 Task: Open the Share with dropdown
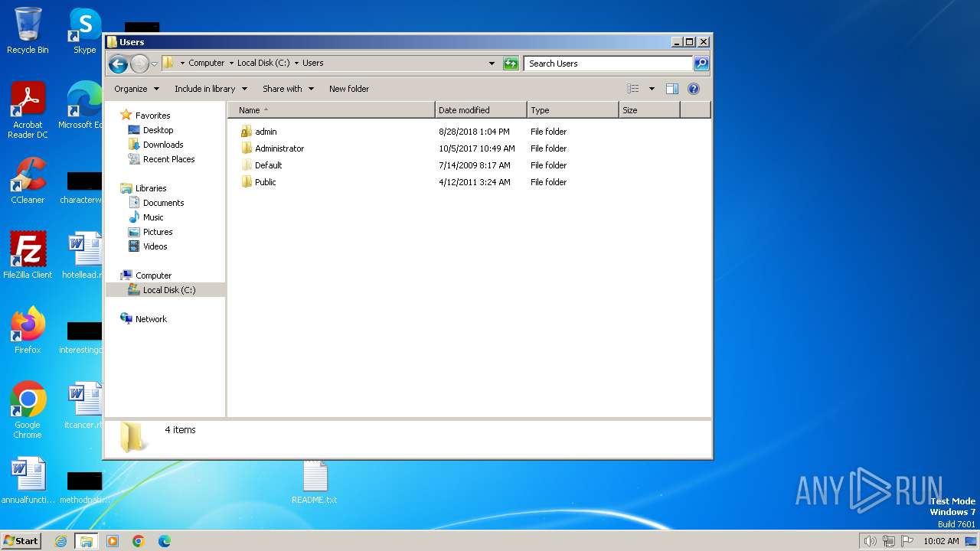click(288, 89)
